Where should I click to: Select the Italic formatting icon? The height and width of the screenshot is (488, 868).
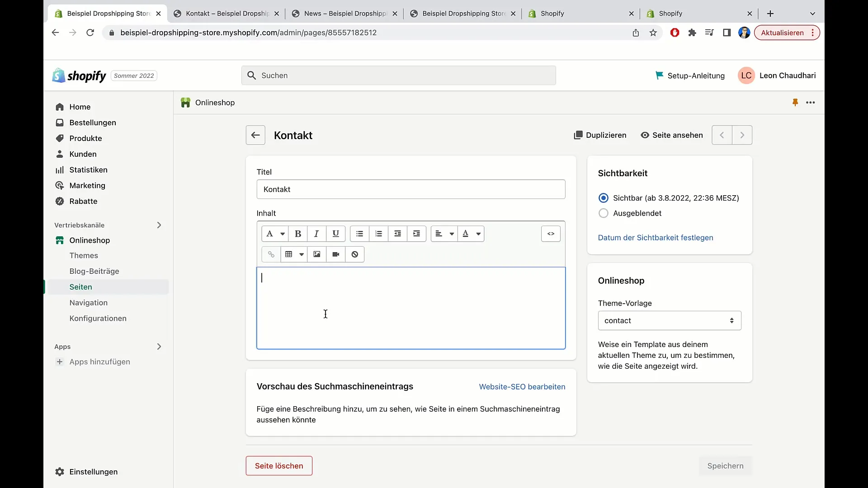[316, 234]
